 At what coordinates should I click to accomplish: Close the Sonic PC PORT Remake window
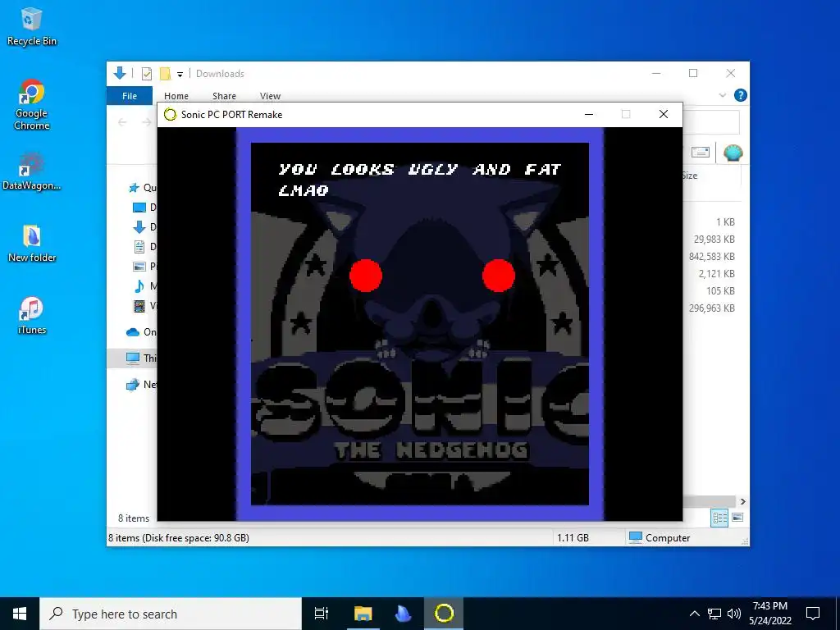663,114
